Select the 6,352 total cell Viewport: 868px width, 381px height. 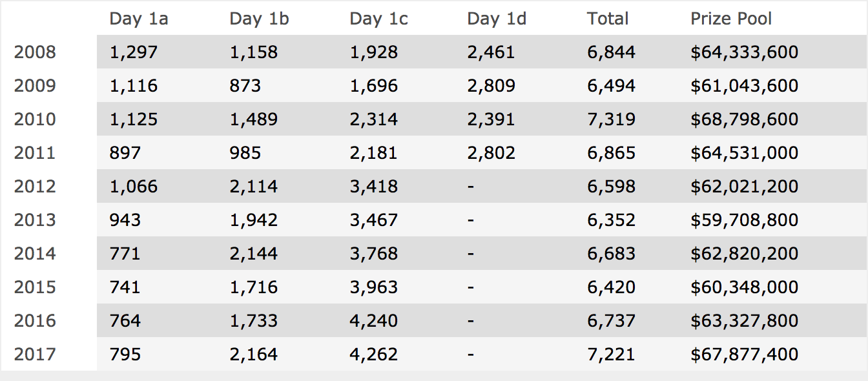(611, 220)
